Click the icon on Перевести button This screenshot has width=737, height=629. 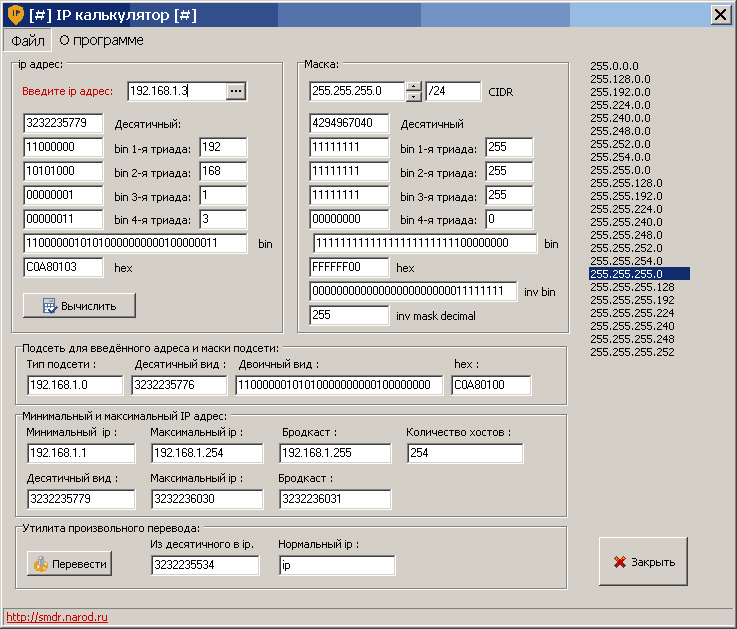[x=41, y=564]
